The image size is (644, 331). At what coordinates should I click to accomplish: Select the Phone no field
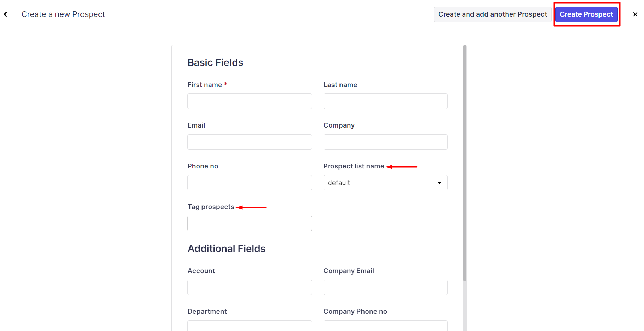[249, 183]
